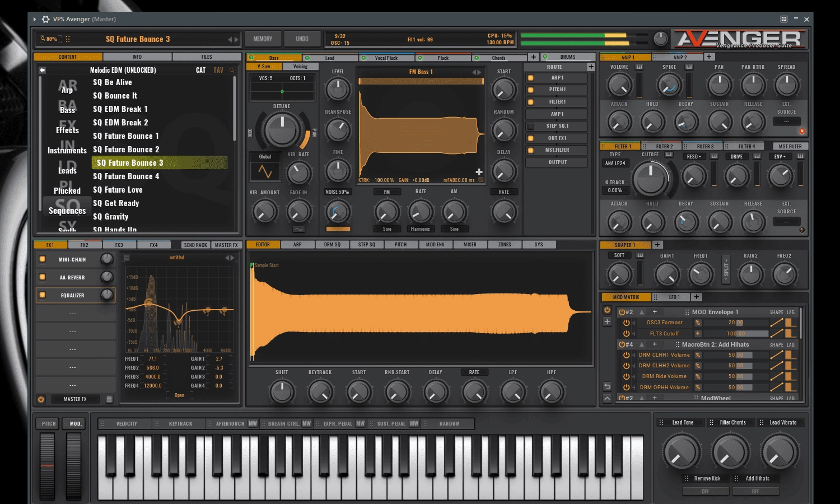Toggle the Master FX power icon

tap(41, 399)
